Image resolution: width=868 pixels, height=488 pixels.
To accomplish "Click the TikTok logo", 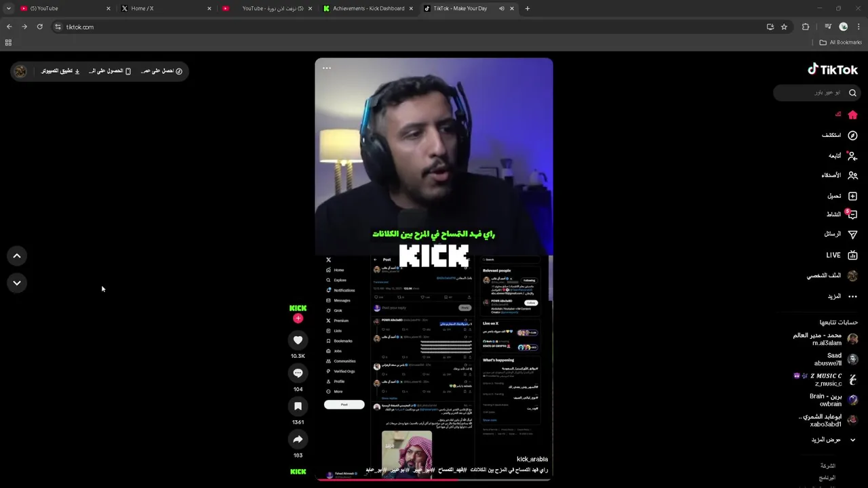I will 833,69.
